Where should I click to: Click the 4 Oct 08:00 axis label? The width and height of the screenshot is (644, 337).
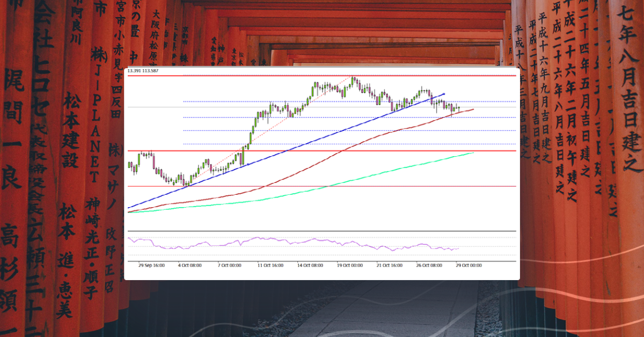[191, 265]
